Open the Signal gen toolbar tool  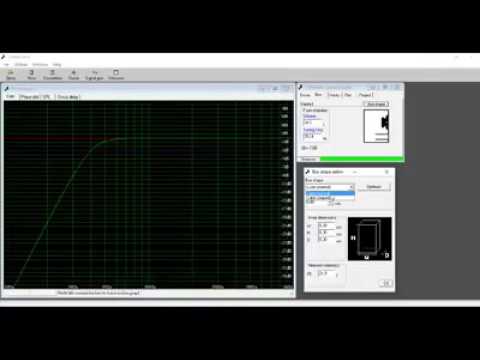(x=94, y=75)
